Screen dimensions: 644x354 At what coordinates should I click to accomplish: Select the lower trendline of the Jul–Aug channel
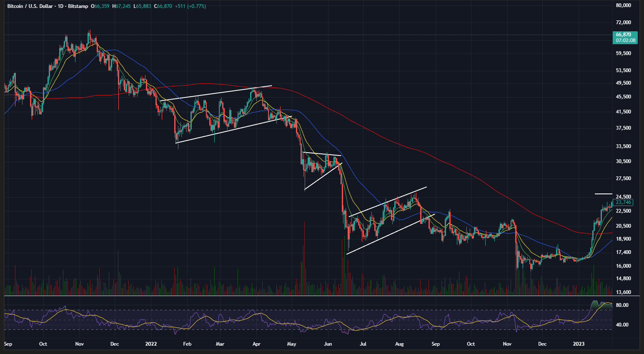[390, 234]
